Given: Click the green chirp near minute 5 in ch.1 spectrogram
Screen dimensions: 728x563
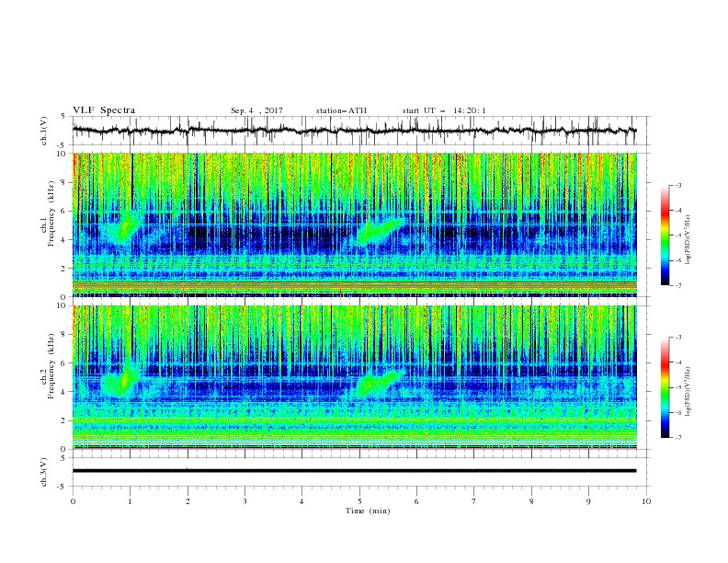Looking at the screenshot, I should 379,230.
